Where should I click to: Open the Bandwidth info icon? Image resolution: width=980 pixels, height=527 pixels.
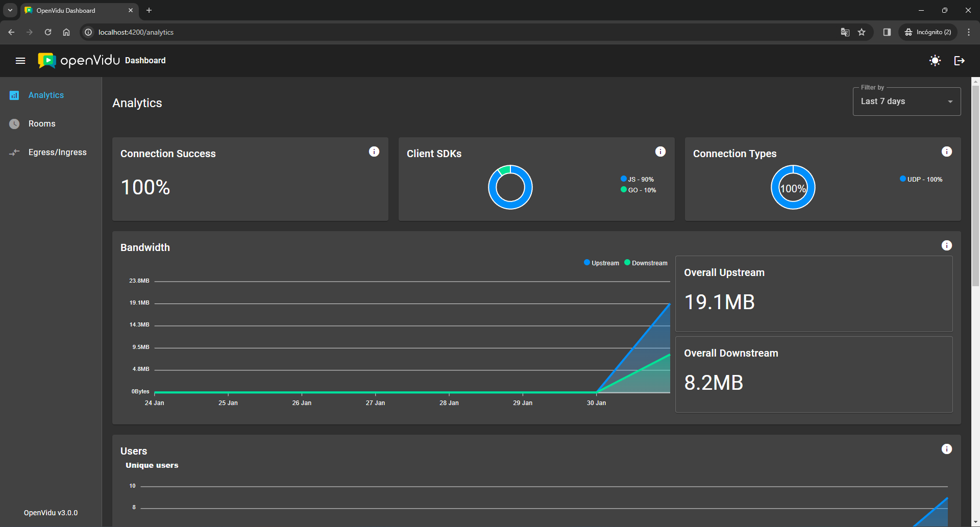946,245
